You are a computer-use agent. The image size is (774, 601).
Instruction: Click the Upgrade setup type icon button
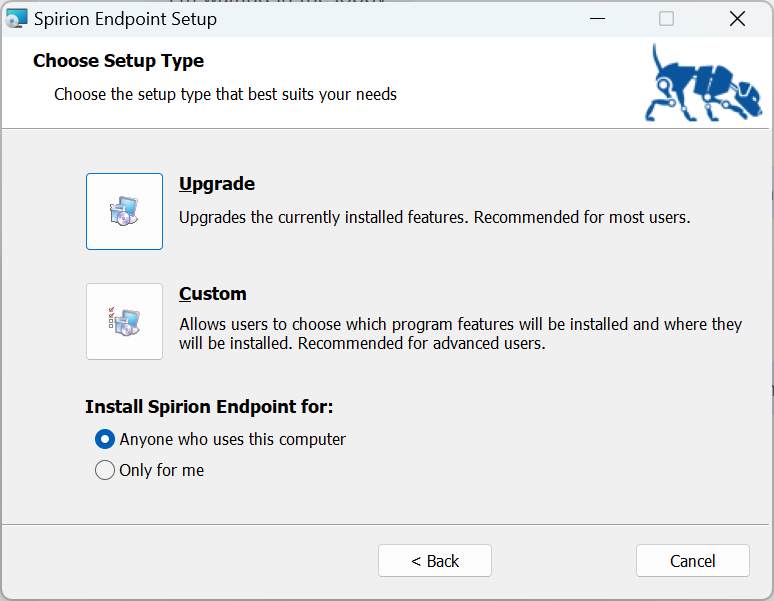[124, 211]
